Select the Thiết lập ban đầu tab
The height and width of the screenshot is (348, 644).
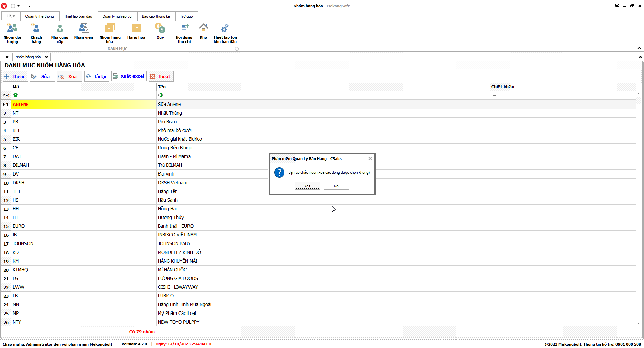[x=78, y=16]
